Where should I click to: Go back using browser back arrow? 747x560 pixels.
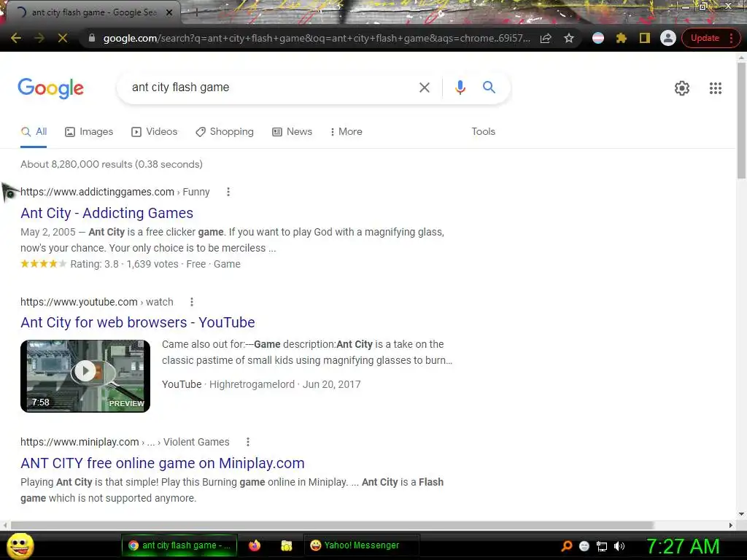click(x=16, y=38)
